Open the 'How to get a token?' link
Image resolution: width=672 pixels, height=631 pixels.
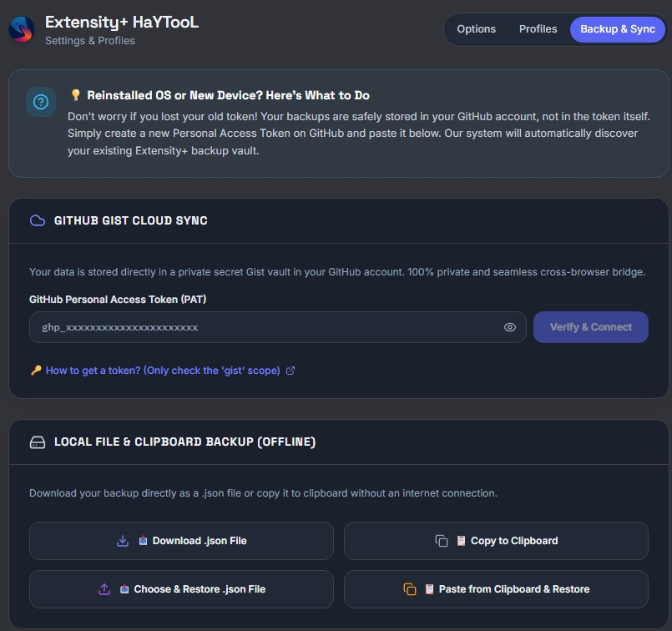(163, 371)
